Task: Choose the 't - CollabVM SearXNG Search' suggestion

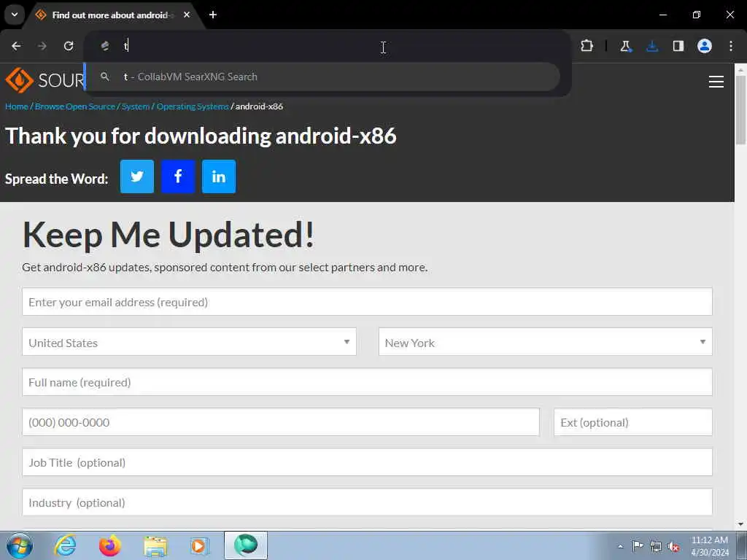Action: [x=322, y=77]
